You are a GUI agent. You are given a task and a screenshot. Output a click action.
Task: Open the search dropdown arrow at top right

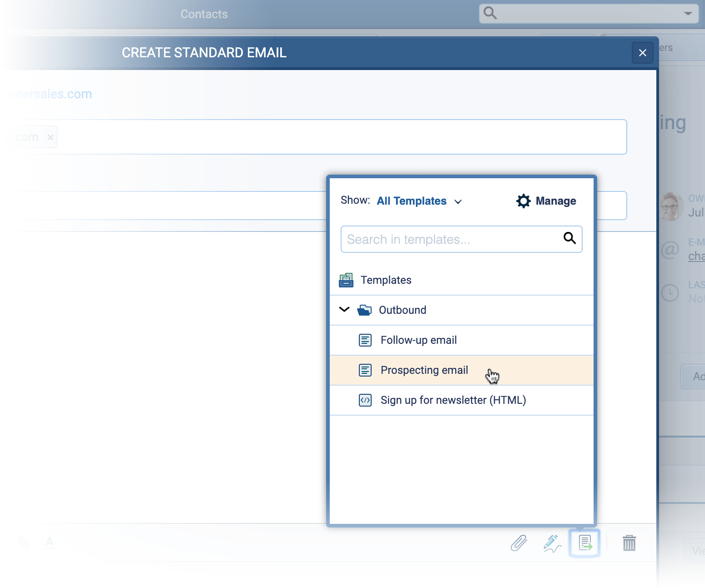point(688,14)
